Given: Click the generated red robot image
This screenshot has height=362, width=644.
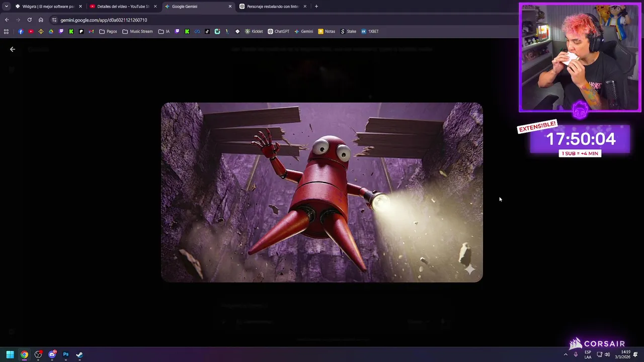Looking at the screenshot, I should [x=322, y=192].
